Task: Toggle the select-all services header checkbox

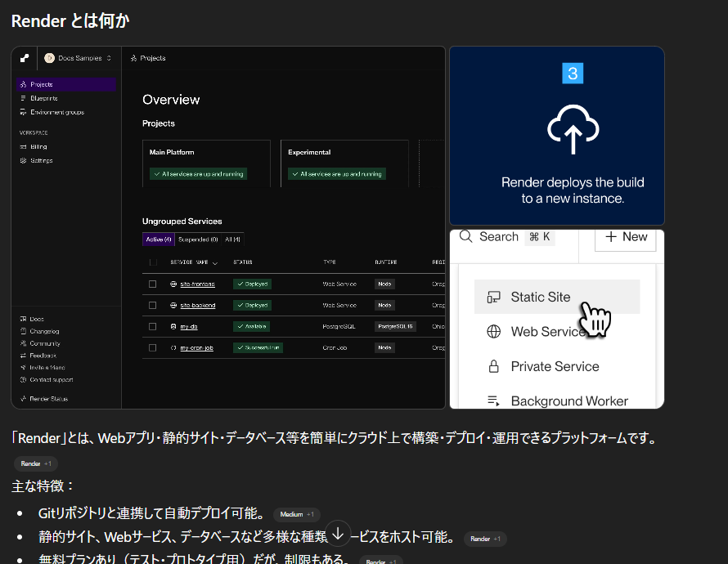Action: click(x=153, y=262)
